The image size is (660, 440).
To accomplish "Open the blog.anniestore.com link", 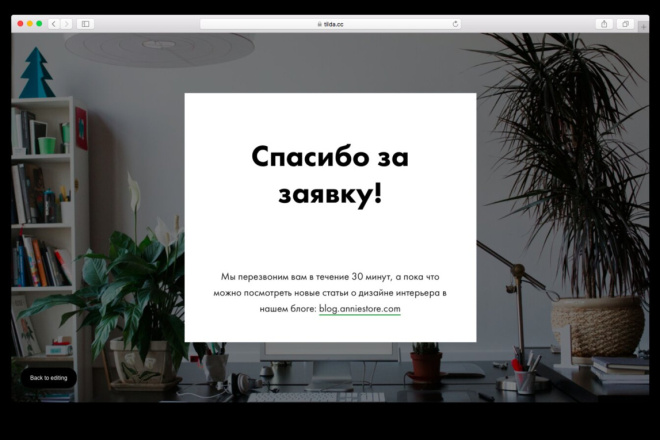I will coord(359,309).
